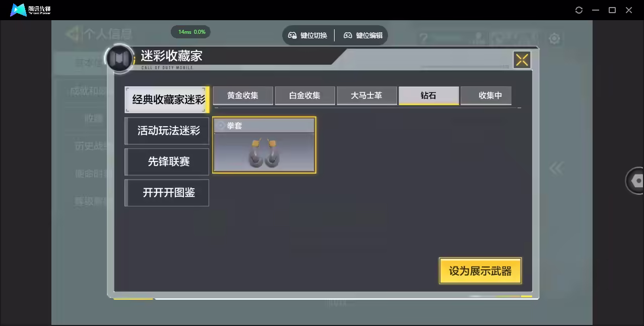
Task: Click the dimmed question mark help icon
Action: (424, 39)
